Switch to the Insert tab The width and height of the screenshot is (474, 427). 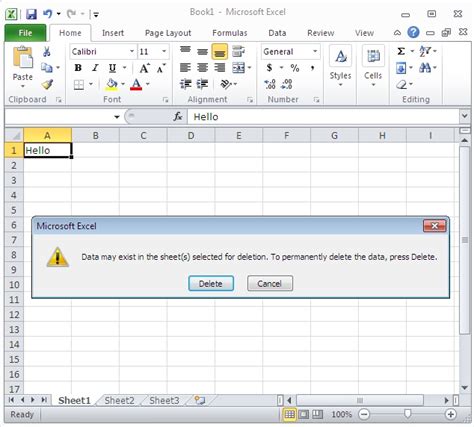click(113, 33)
